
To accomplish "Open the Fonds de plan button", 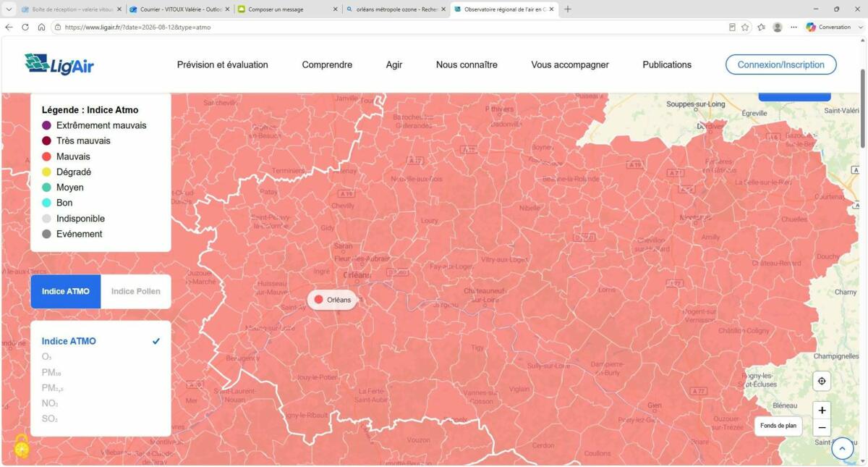I will click(778, 426).
